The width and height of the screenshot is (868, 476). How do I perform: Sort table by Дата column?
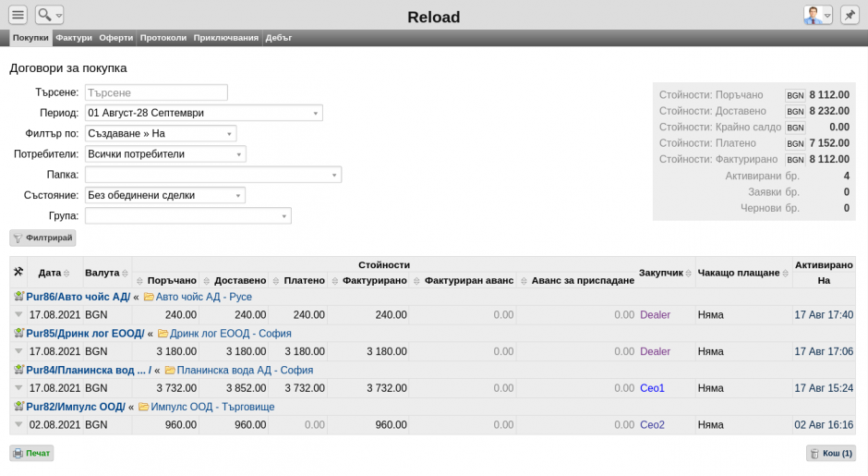(50, 273)
